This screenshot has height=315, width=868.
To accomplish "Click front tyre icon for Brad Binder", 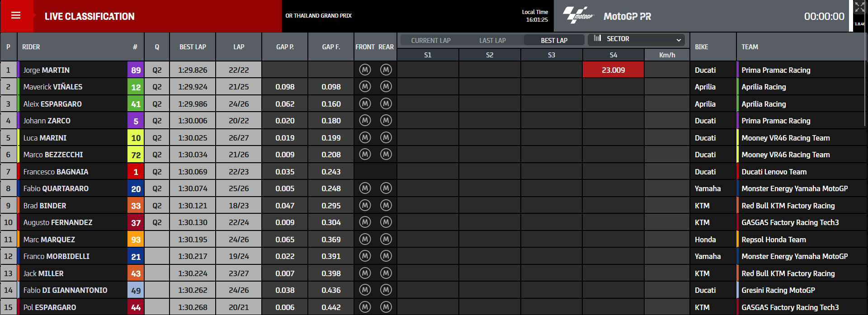I will (365, 205).
